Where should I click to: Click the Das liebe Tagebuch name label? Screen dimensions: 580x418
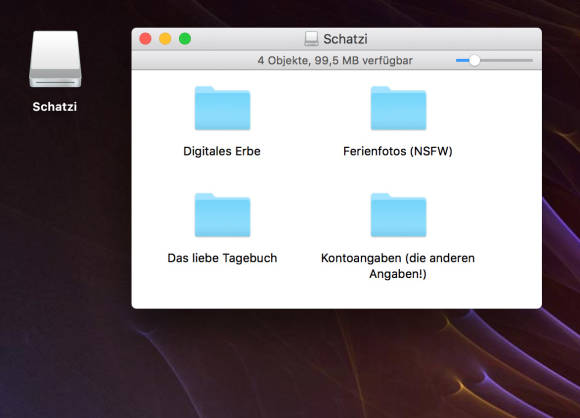click(x=222, y=258)
